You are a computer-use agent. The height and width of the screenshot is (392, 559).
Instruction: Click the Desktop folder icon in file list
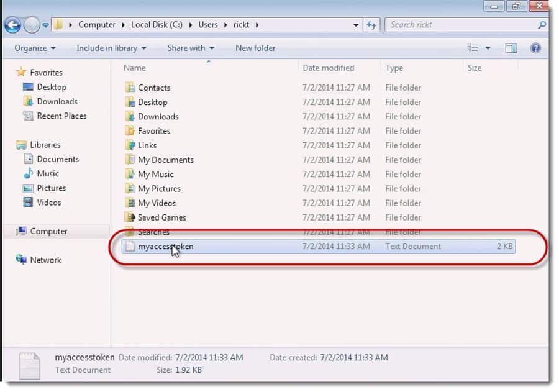[x=130, y=102]
